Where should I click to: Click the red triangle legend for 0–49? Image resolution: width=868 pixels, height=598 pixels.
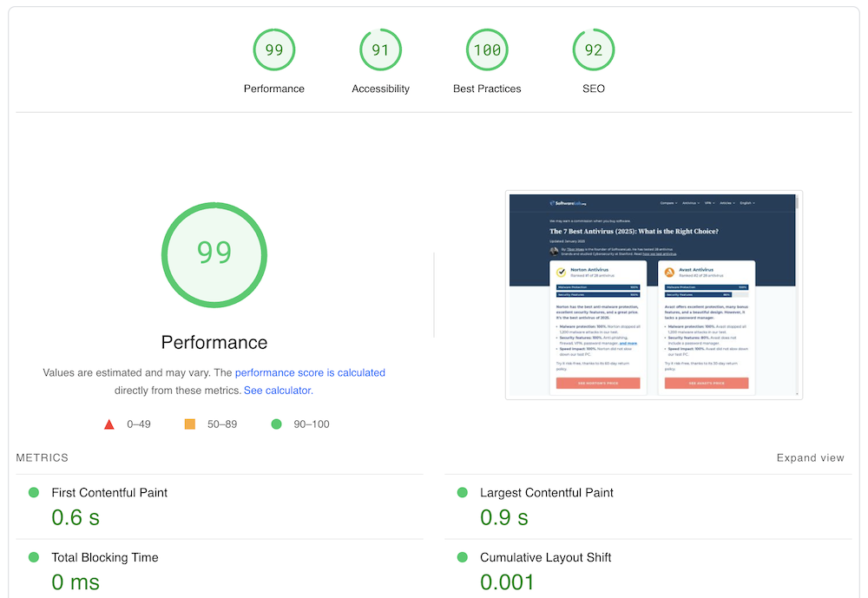(x=109, y=424)
